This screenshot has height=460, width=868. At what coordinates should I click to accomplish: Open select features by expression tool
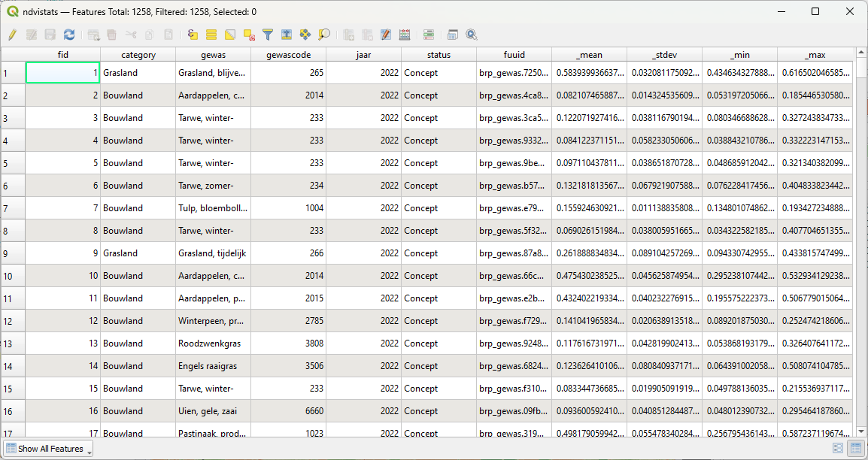pyautogui.click(x=193, y=35)
